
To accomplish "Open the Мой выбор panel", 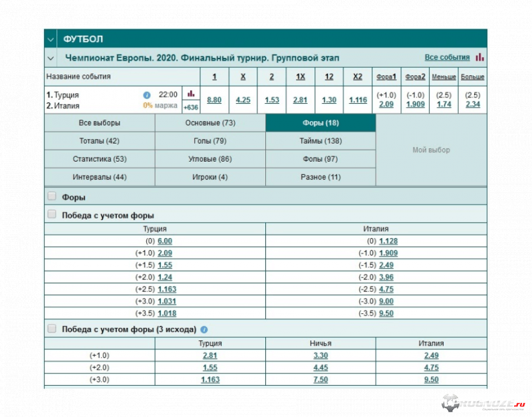I will point(431,150).
